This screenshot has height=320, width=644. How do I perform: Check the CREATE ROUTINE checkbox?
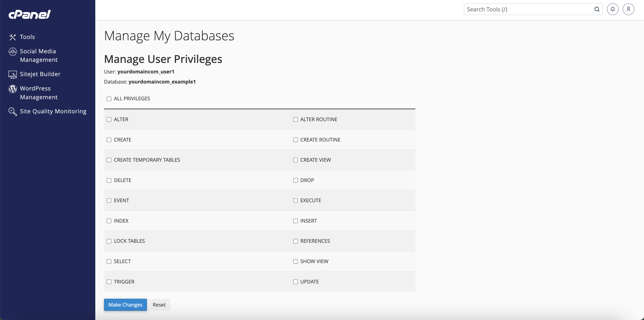point(295,140)
